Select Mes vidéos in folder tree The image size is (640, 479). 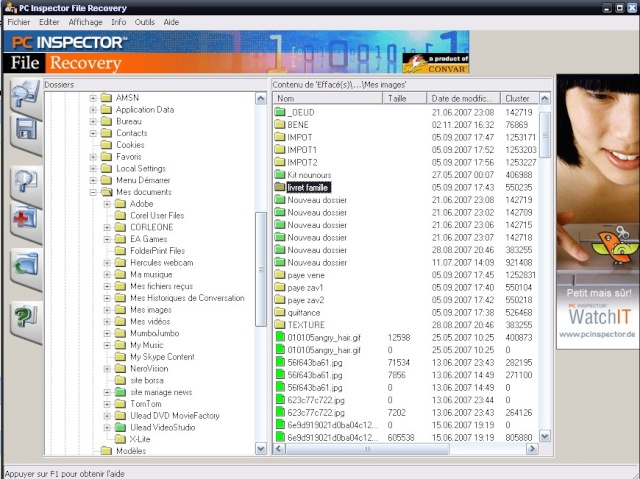pyautogui.click(x=150, y=322)
